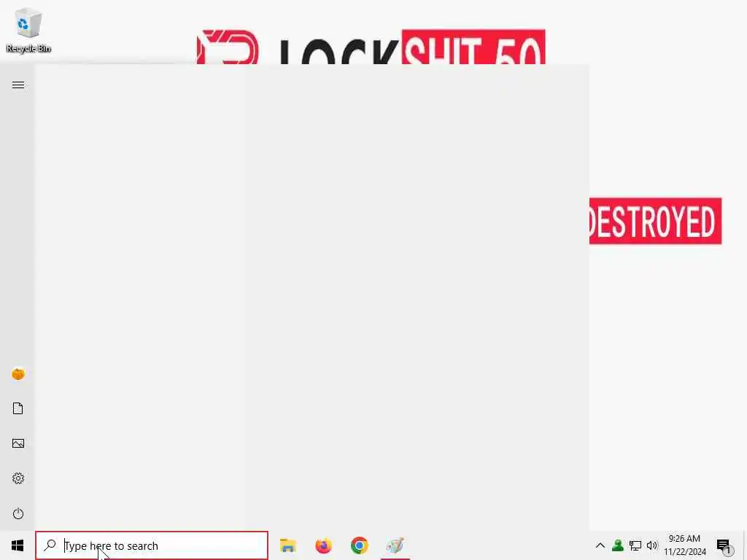Focus the 'Type here to search' box
The height and width of the screenshot is (560, 747).
pyautogui.click(x=152, y=545)
